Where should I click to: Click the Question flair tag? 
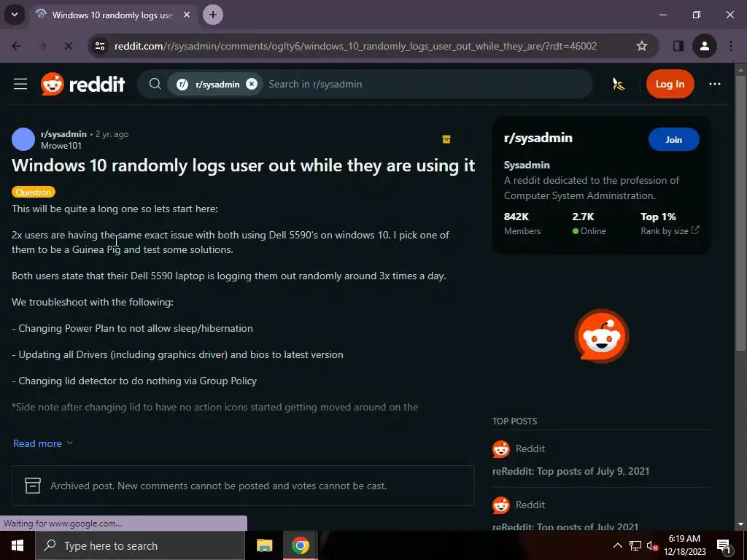[34, 192]
